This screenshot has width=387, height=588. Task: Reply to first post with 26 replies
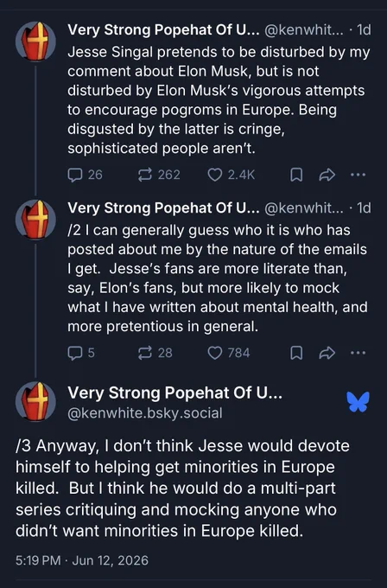pos(85,175)
